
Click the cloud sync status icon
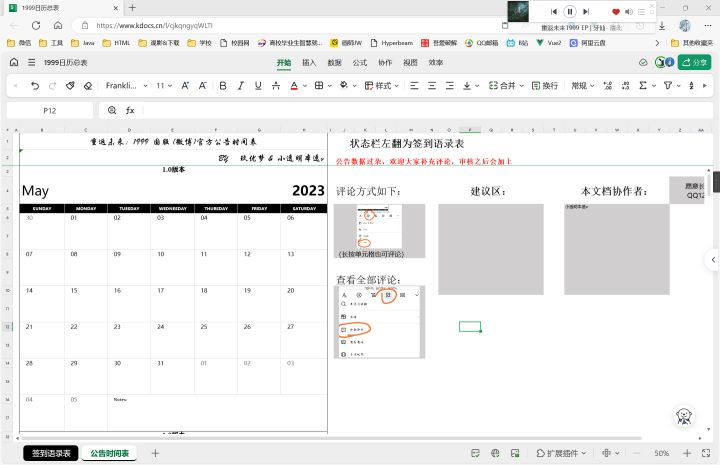[643, 62]
